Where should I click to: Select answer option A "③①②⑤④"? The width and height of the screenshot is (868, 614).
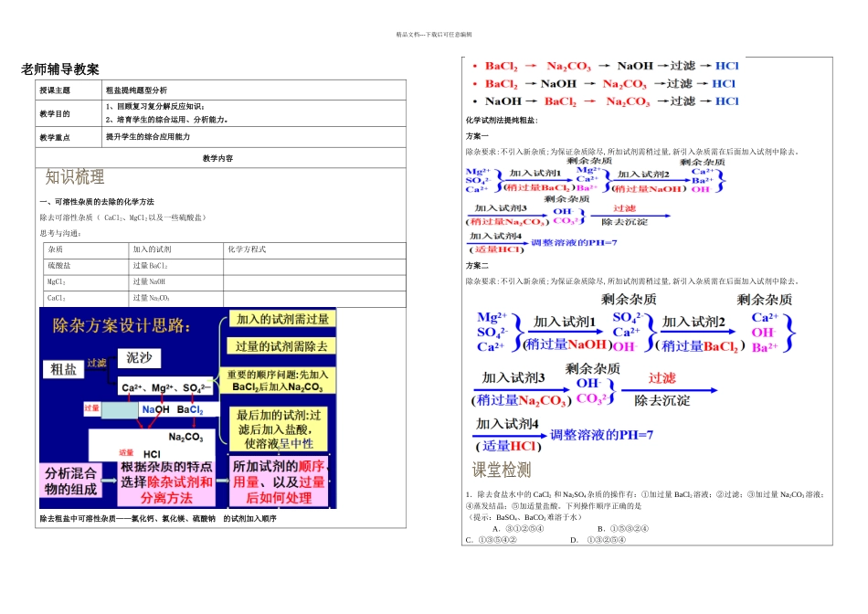click(519, 529)
